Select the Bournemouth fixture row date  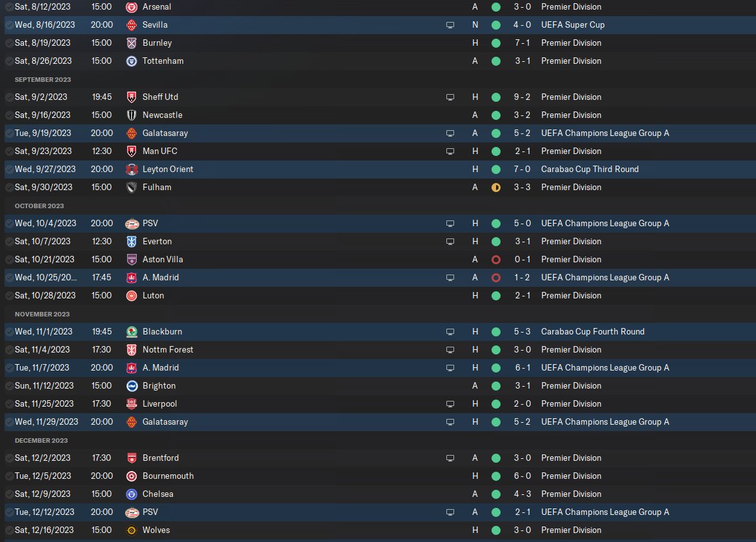pyautogui.click(x=44, y=476)
